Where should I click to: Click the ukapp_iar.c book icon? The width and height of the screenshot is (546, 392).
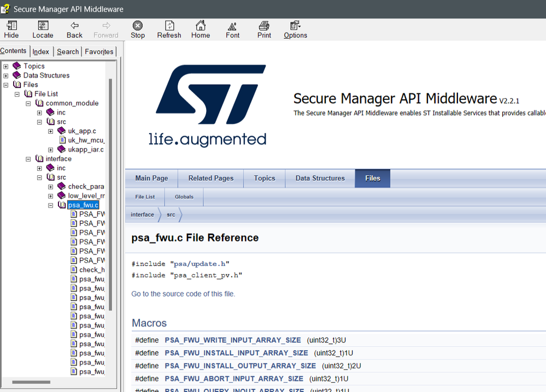pos(62,149)
